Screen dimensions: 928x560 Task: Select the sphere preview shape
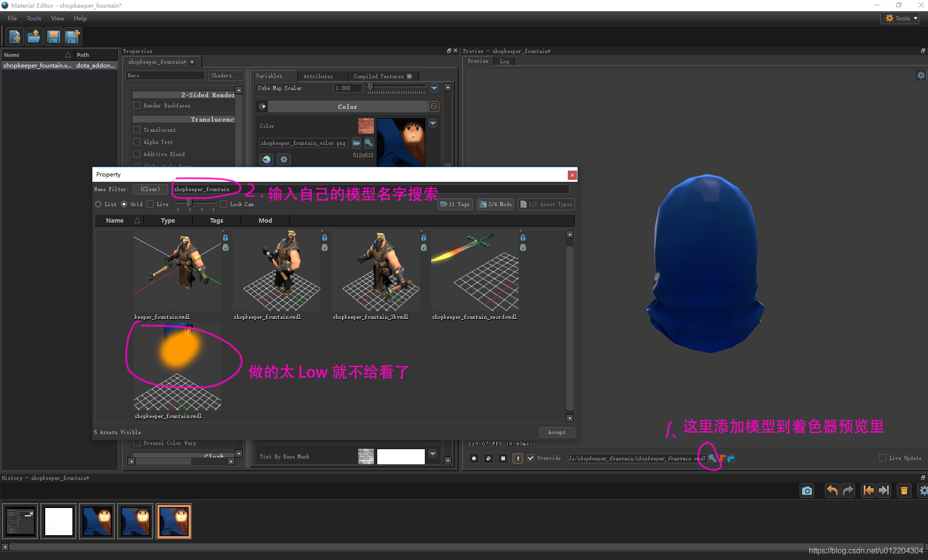click(474, 458)
